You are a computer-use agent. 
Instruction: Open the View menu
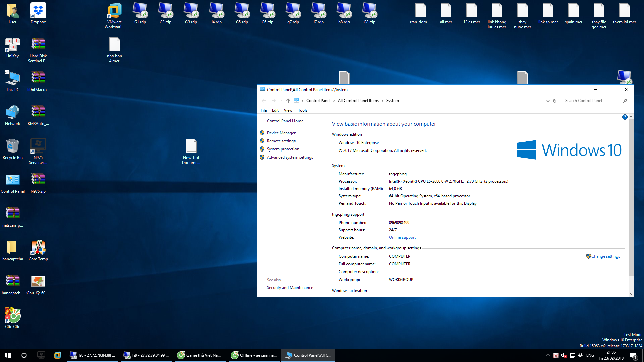click(288, 110)
